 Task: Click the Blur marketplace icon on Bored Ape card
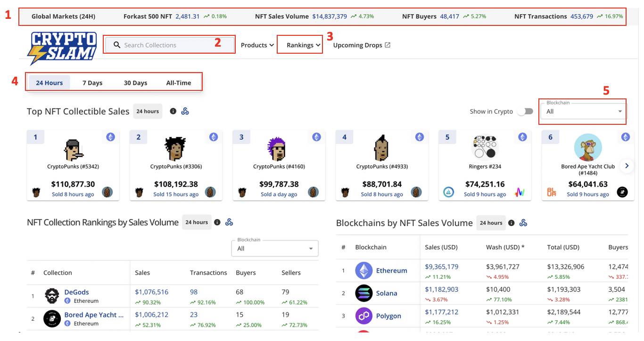click(552, 192)
